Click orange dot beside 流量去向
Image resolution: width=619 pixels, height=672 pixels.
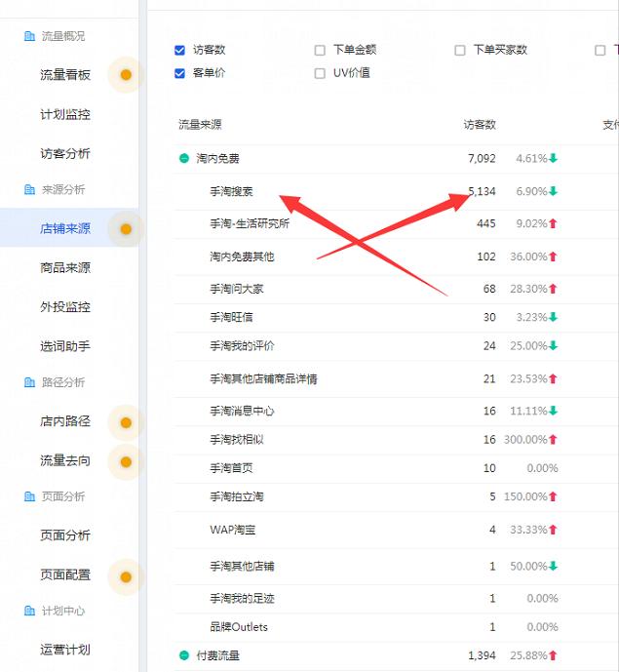tap(126, 462)
